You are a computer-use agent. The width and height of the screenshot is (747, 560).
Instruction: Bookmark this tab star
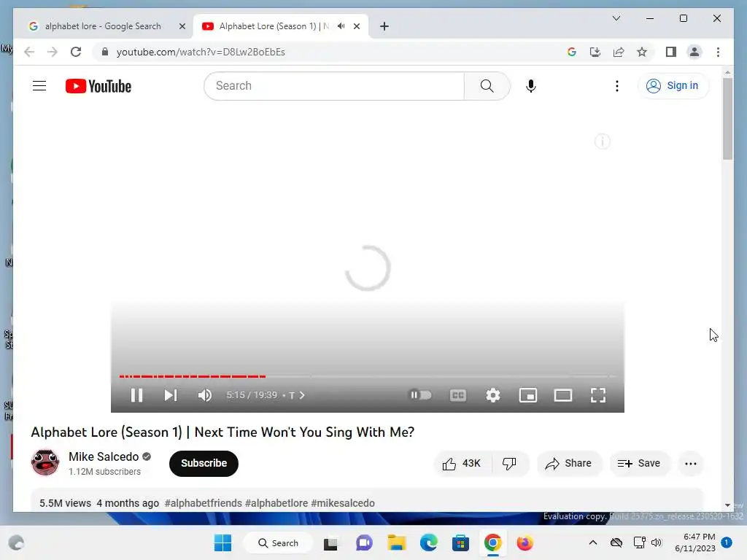[x=642, y=52]
